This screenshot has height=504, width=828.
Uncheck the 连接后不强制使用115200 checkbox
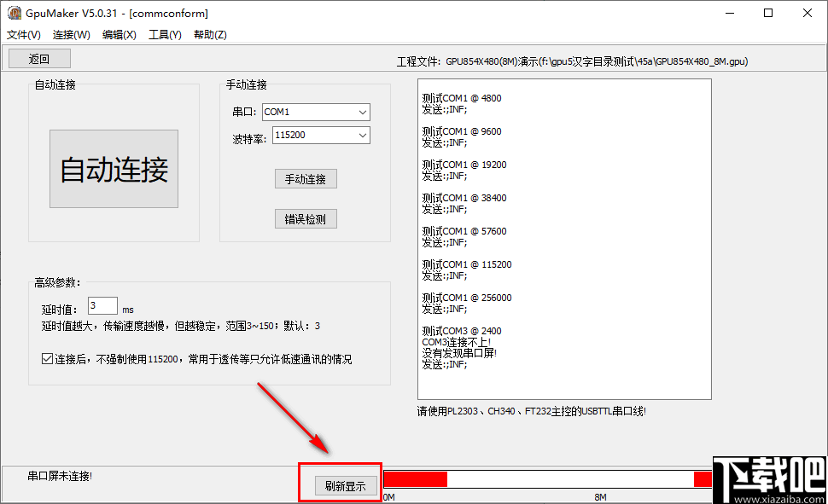point(48,358)
